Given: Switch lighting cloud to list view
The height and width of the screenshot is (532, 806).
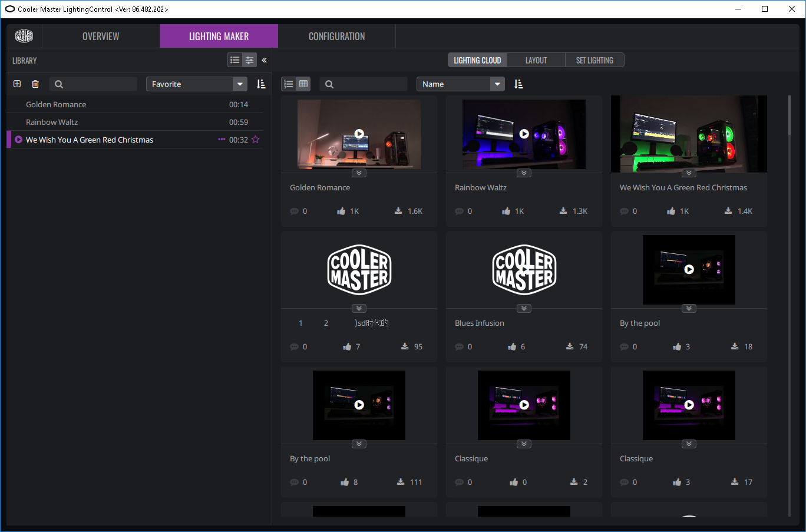Looking at the screenshot, I should (x=289, y=84).
